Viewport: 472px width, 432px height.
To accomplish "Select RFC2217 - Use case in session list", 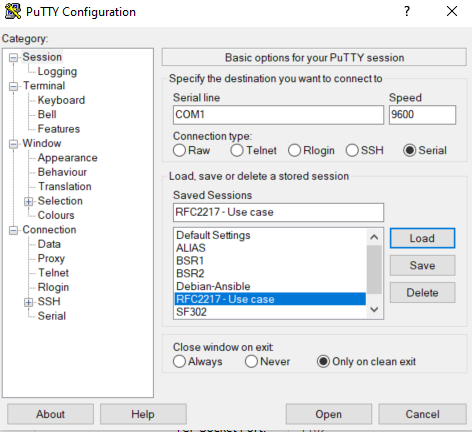I will point(270,299).
